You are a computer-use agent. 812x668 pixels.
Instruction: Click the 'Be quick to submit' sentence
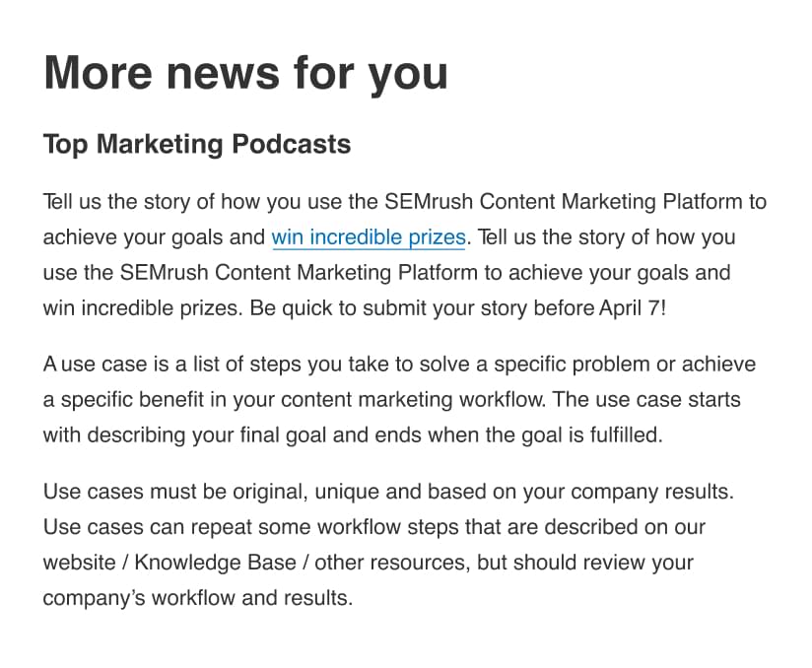coord(458,308)
